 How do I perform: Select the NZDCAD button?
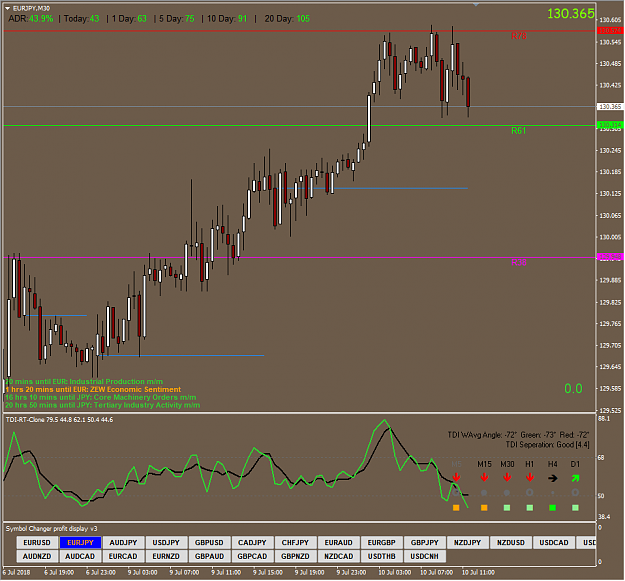click(x=338, y=556)
